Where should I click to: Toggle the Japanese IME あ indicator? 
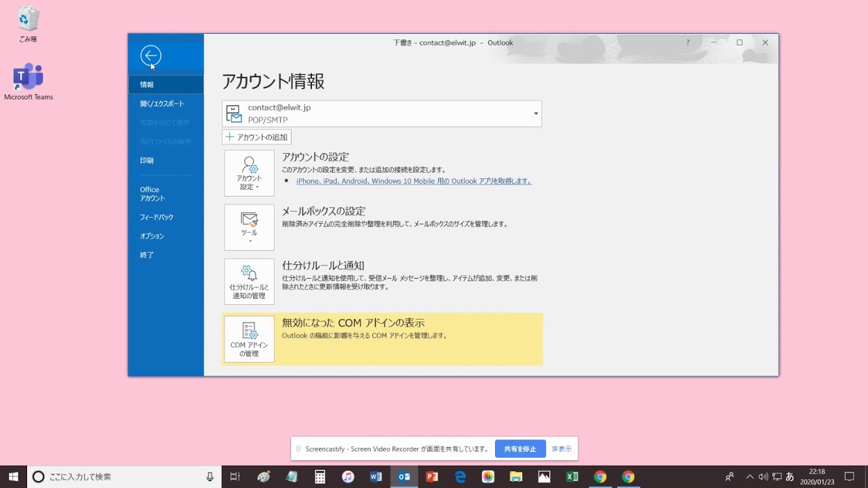(789, 476)
